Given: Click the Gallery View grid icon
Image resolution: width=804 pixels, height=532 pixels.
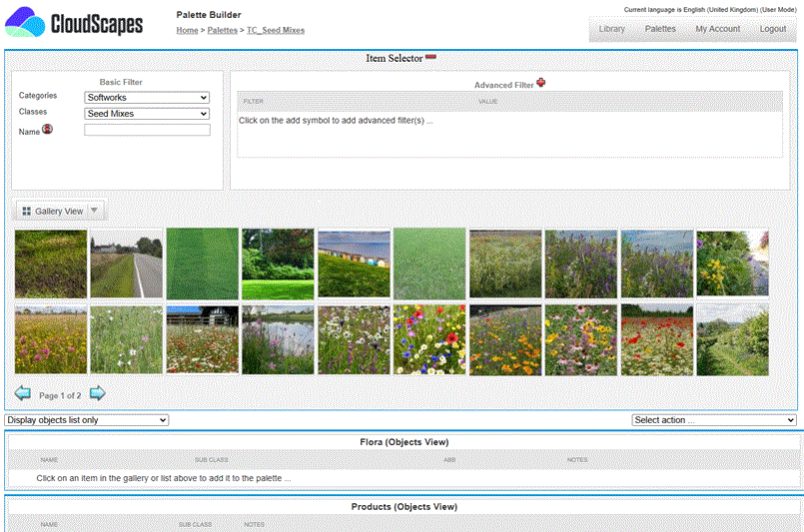Looking at the screenshot, I should click(27, 211).
